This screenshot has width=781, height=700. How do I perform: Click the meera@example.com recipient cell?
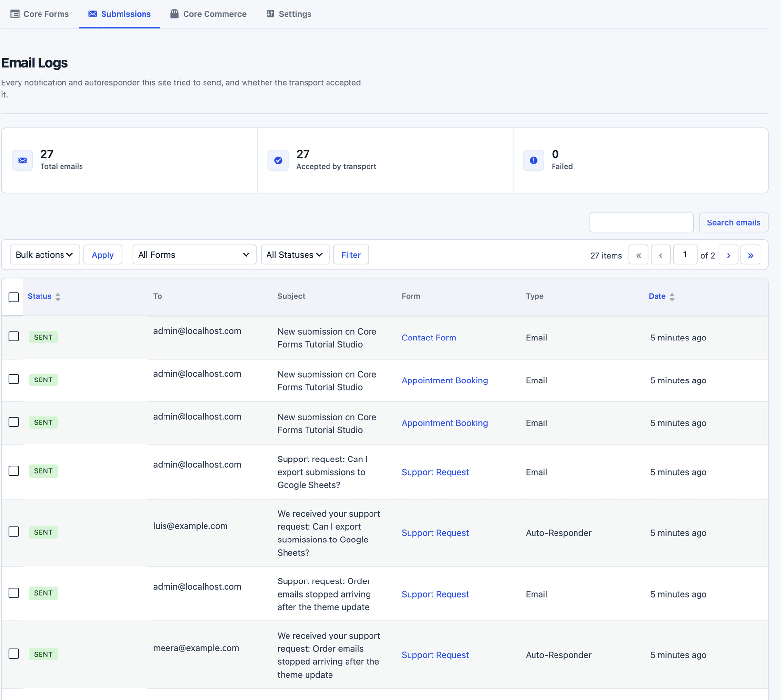pyautogui.click(x=196, y=648)
